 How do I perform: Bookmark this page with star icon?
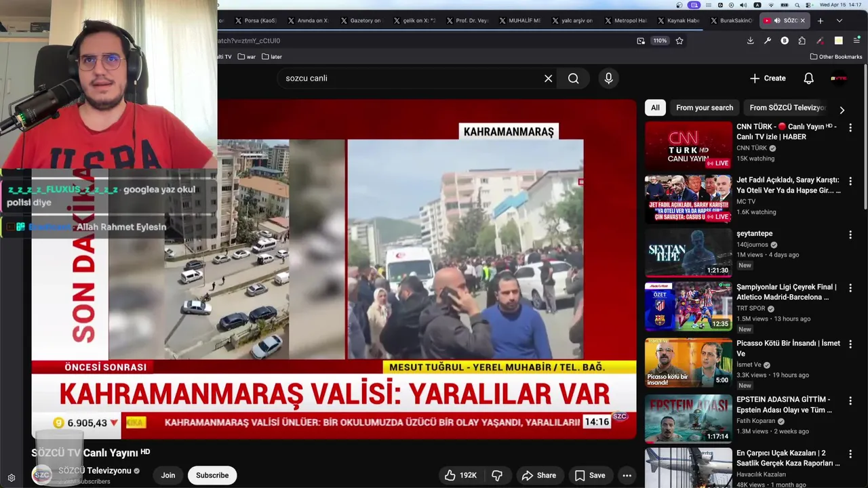(679, 41)
